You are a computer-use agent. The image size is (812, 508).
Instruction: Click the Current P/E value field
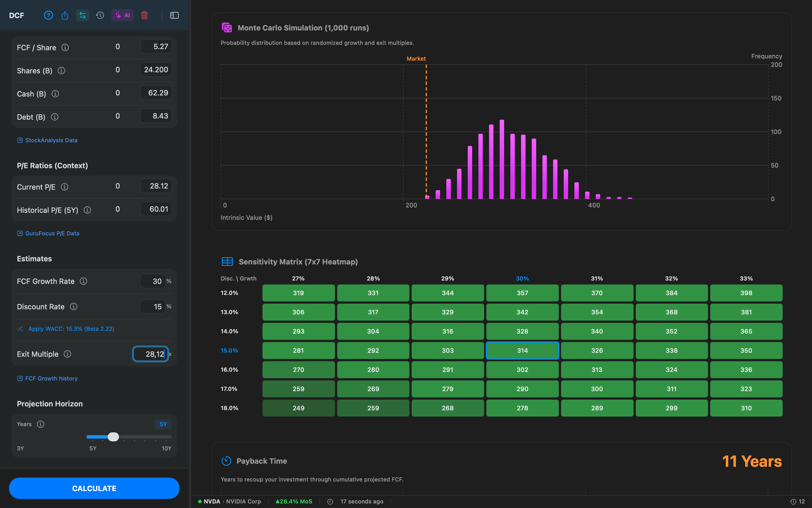click(x=156, y=186)
